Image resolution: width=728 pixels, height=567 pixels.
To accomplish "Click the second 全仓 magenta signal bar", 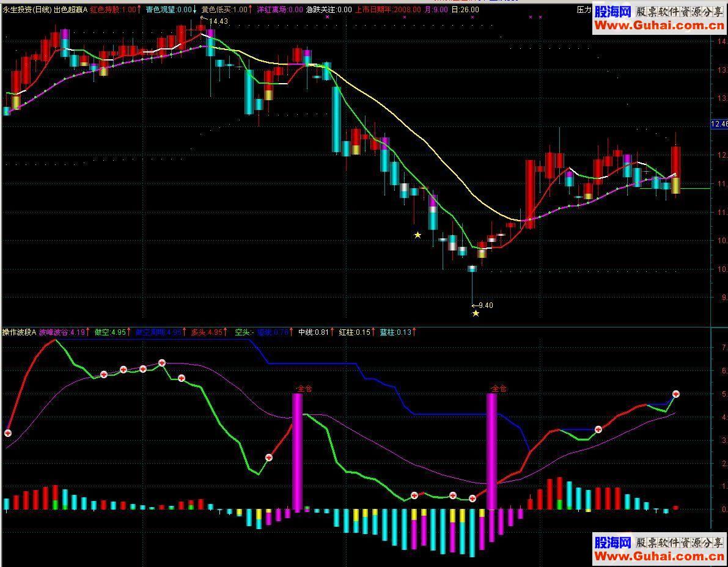I will point(491,451).
